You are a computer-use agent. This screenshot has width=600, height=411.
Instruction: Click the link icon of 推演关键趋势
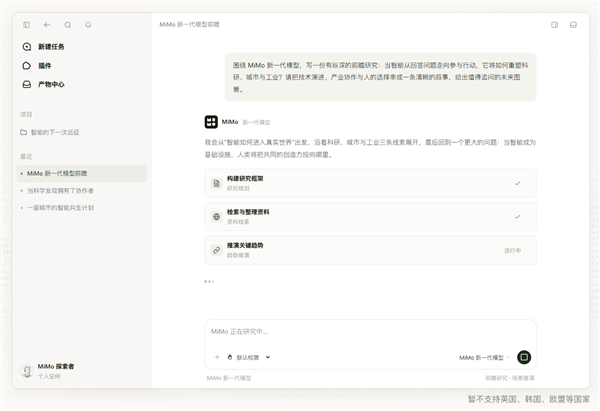point(217,250)
